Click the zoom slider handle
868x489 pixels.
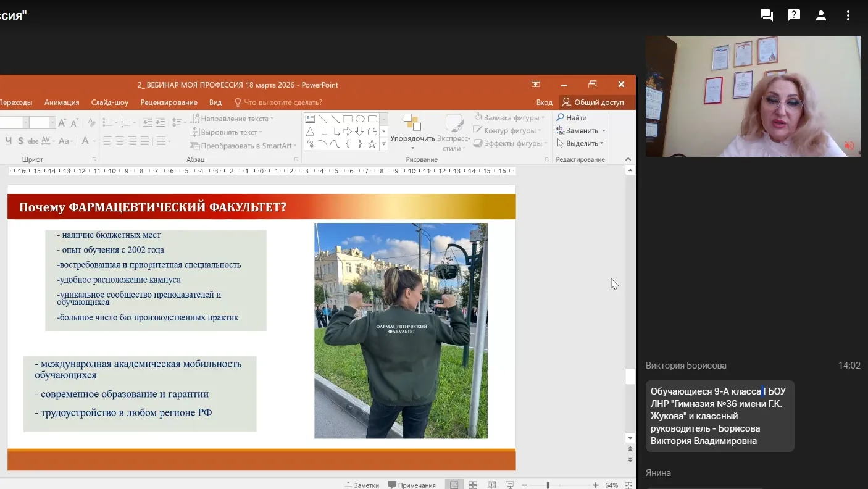(548, 485)
